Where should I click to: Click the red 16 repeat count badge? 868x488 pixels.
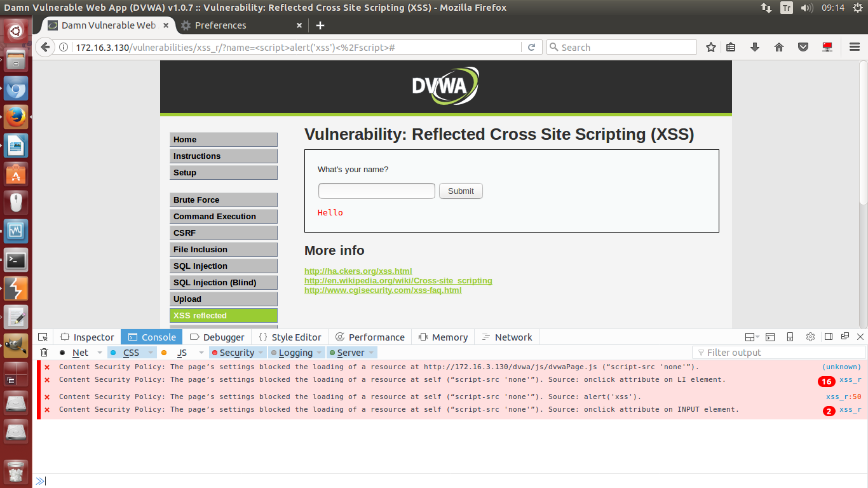[826, 382]
